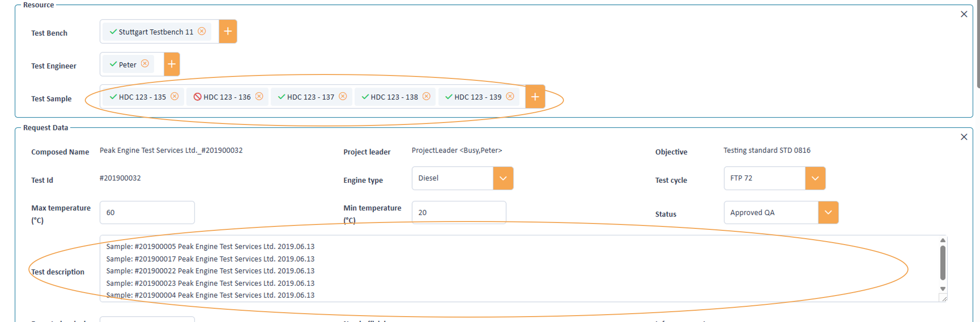980x322 pixels.
Task: Open the Status dropdown arrow
Action: coord(829,213)
